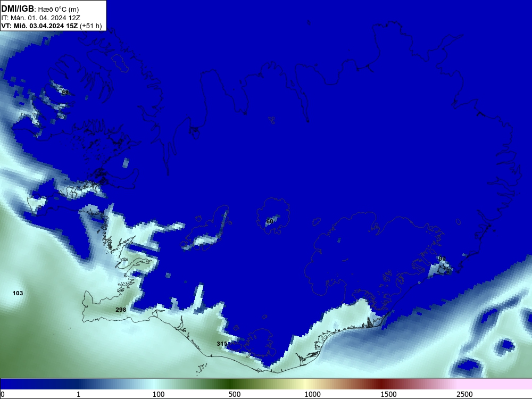532x399 pixels.
Task: Click the IT initialization time line
Action: pyautogui.click(x=41, y=18)
